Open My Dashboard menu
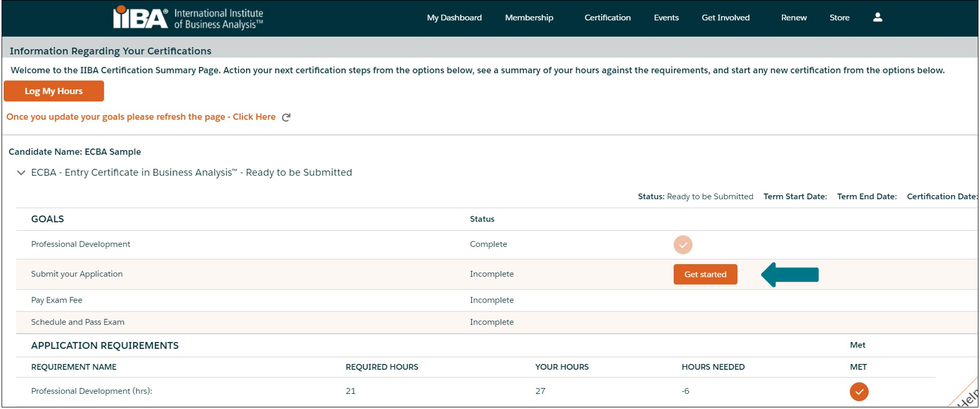Viewport: 980px width, 409px height. point(454,18)
